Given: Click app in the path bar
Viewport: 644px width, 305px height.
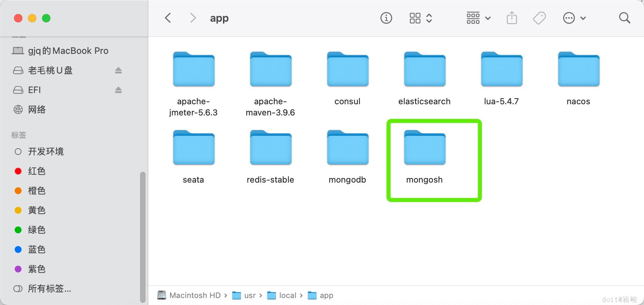Looking at the screenshot, I should (x=321, y=295).
